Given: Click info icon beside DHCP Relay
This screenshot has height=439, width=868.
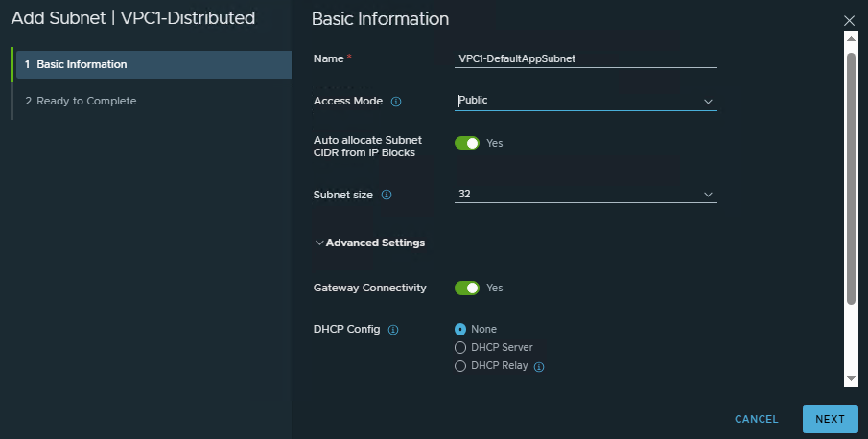Looking at the screenshot, I should click(x=539, y=367).
